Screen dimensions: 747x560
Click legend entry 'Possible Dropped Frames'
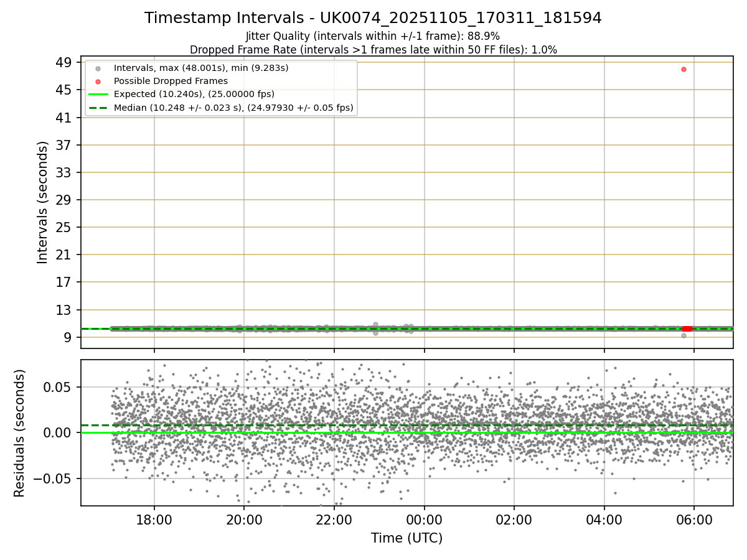tap(171, 81)
